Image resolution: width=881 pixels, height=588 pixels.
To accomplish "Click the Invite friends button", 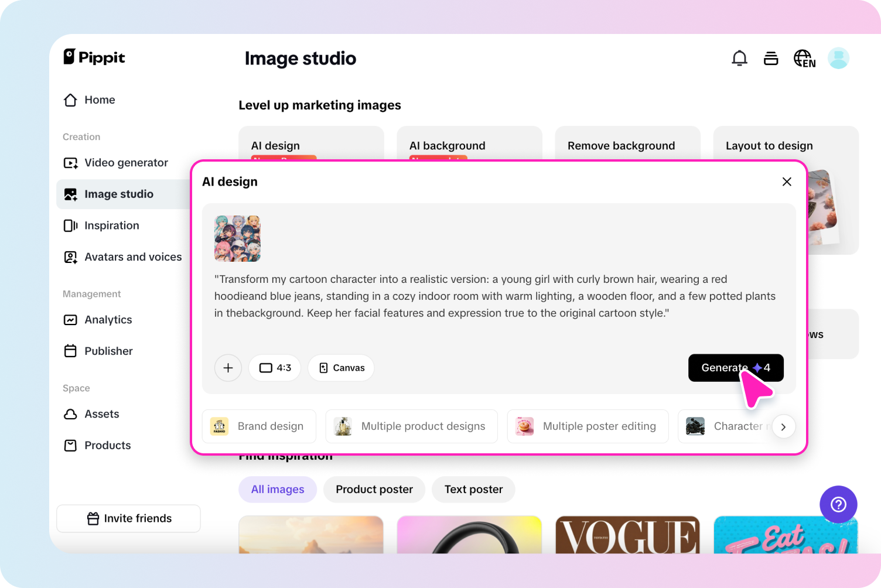I will point(128,518).
